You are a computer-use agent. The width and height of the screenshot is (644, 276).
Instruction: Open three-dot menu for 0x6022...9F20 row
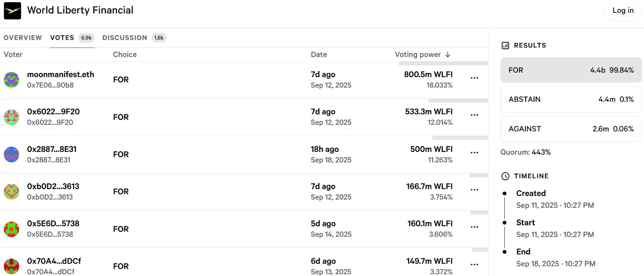pos(474,115)
